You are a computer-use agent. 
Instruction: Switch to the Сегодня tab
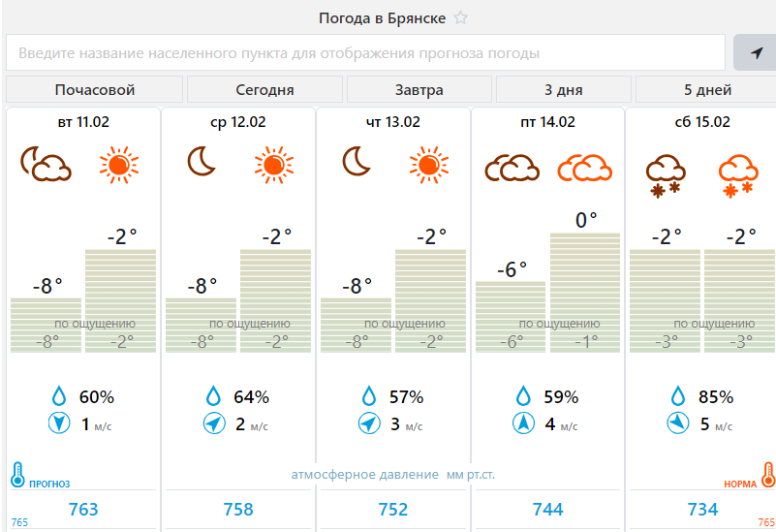(264, 90)
